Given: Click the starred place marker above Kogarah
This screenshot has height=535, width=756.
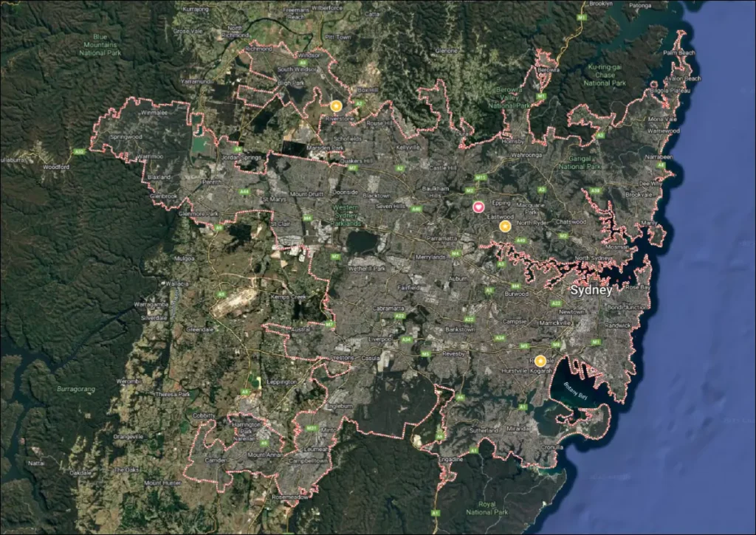Looking at the screenshot, I should tap(540, 361).
